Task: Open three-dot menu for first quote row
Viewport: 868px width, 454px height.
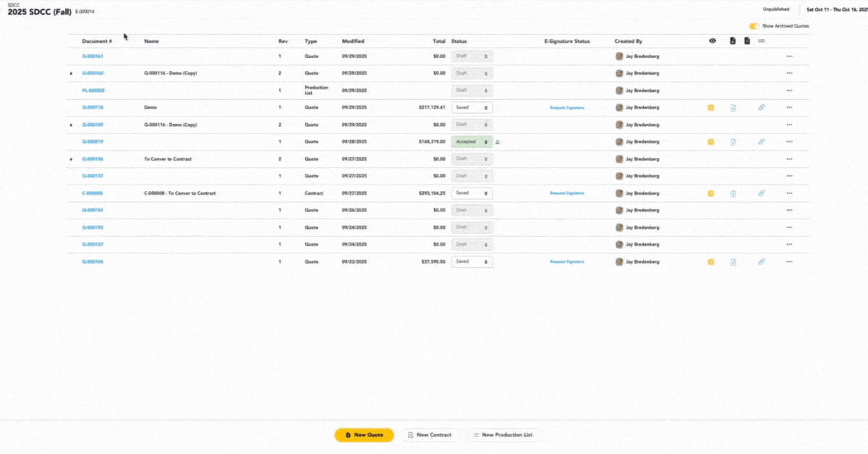Action: pos(789,56)
